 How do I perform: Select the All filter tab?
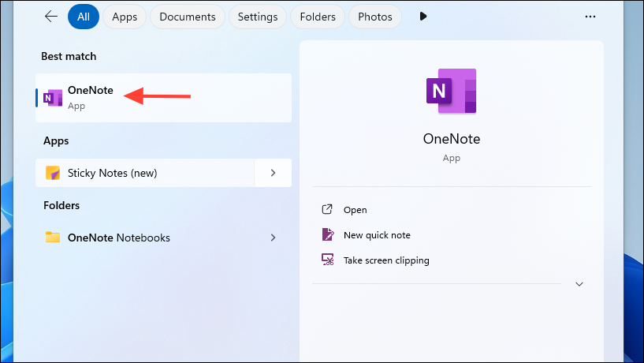click(x=84, y=17)
